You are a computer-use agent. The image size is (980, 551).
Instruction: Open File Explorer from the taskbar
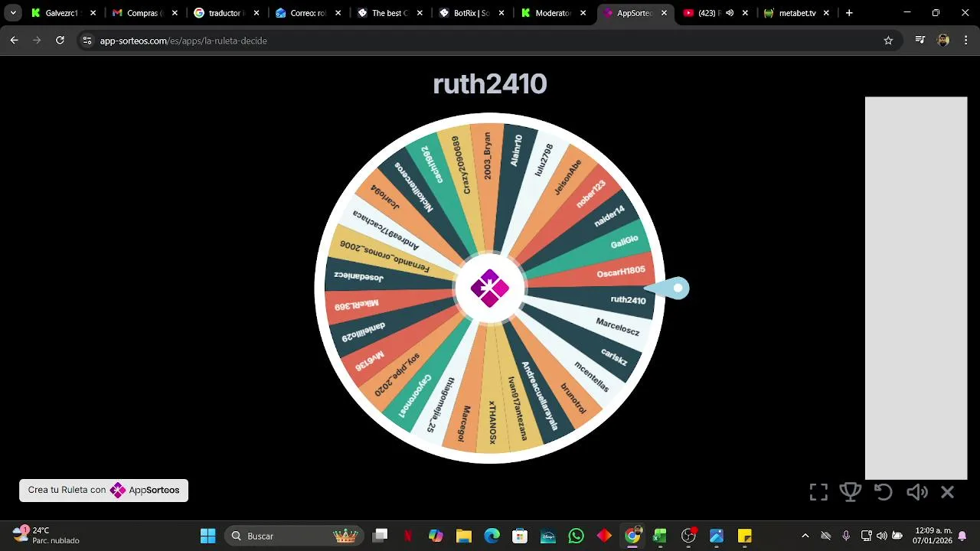[x=464, y=536]
